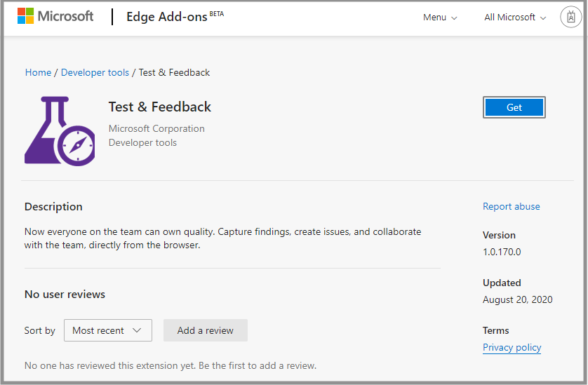Click the user account avatar icon
The width and height of the screenshot is (588, 385).
pyautogui.click(x=571, y=17)
